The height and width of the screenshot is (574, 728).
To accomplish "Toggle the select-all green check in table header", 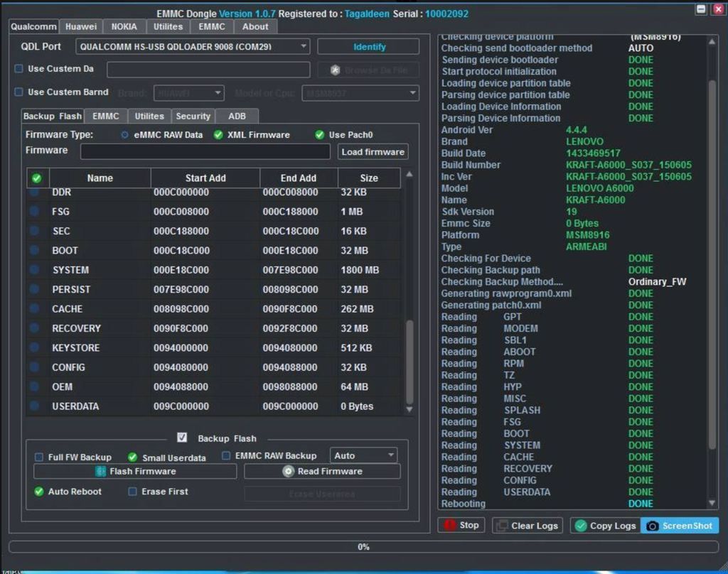I will click(x=37, y=178).
